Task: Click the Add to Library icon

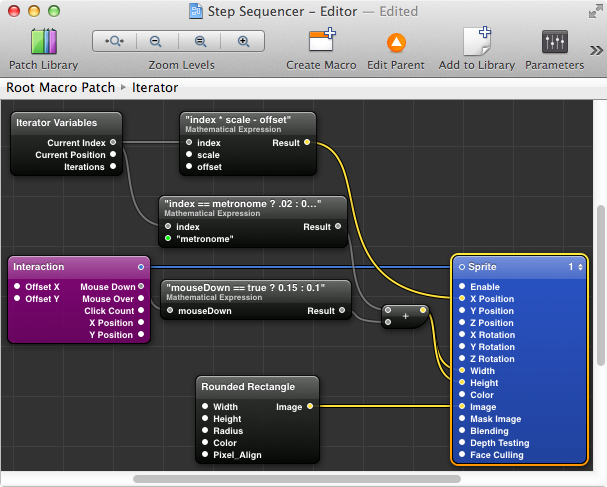Action: click(x=477, y=41)
